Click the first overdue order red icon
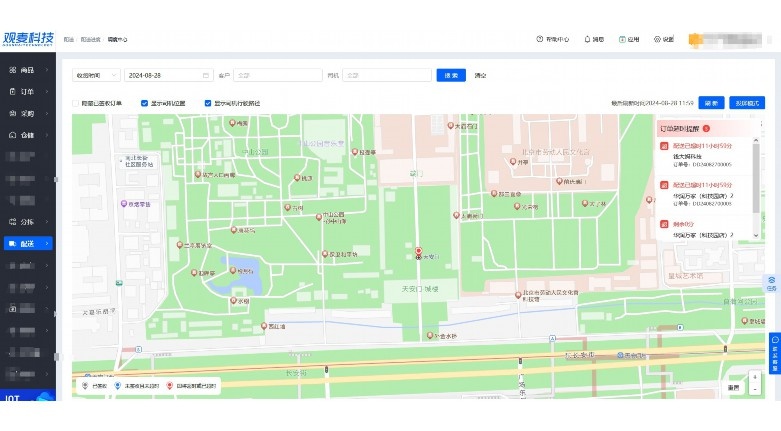The image size is (781, 431). pos(664,146)
